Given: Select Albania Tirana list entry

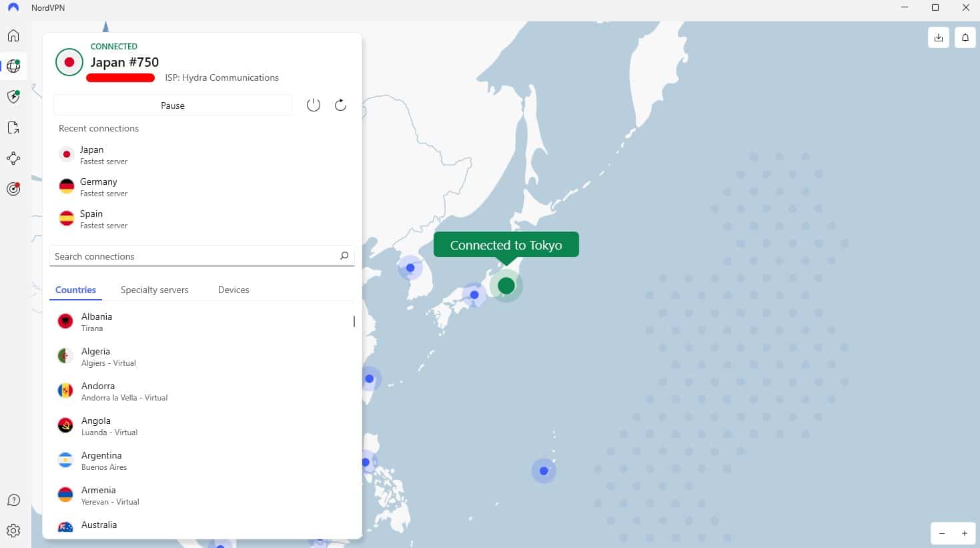Looking at the screenshot, I should pos(201,322).
